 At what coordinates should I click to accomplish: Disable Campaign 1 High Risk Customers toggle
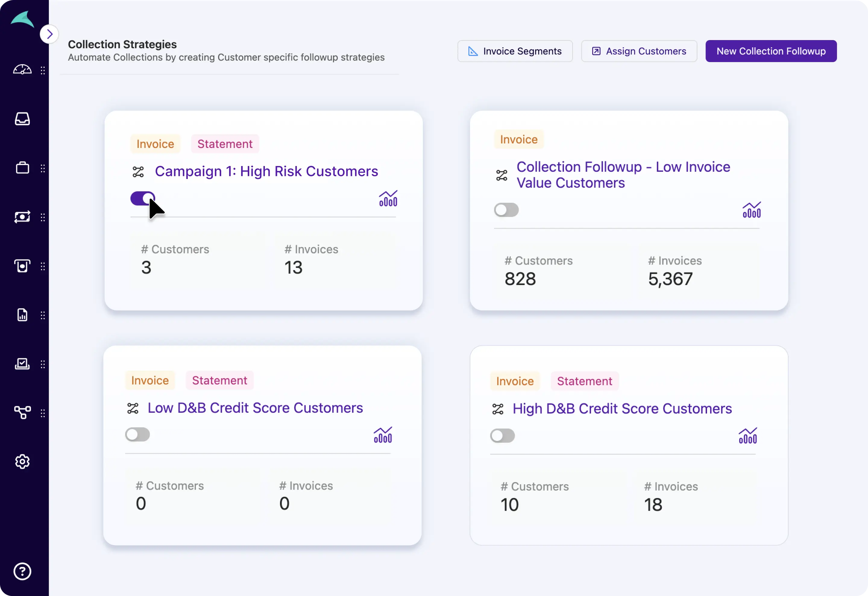coord(142,198)
